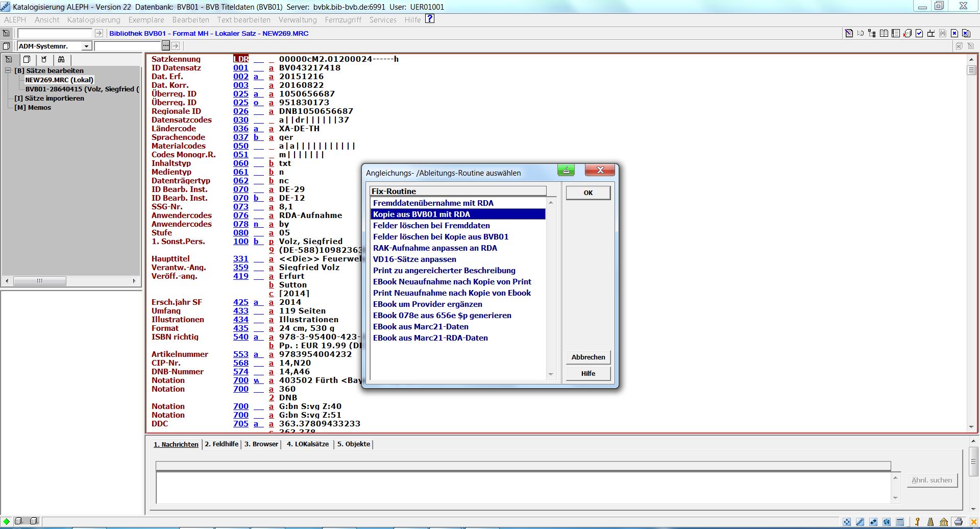Open the ADM-Systemnr. dropdown

pos(86,46)
